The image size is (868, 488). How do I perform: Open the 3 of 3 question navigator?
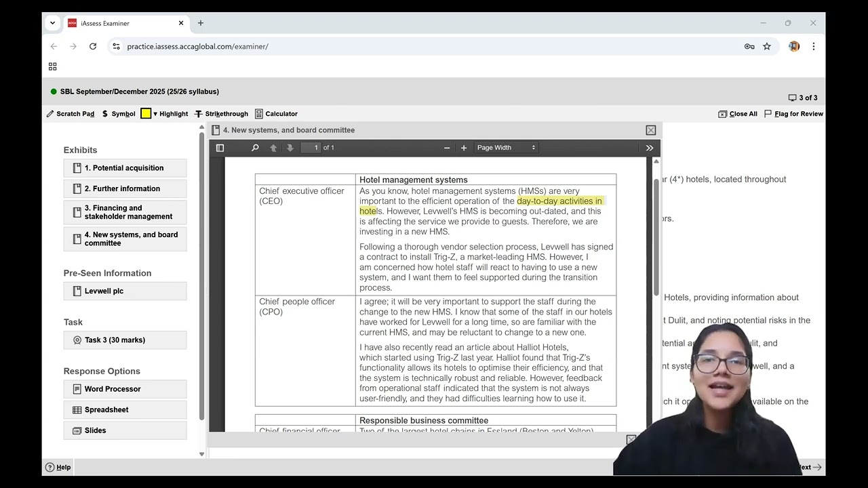click(803, 98)
